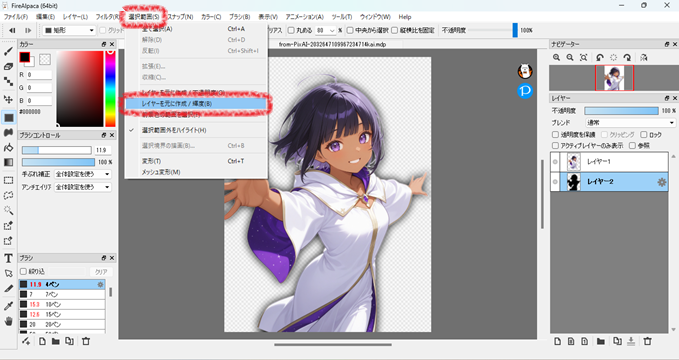Duplicate the current layer

[617, 341]
